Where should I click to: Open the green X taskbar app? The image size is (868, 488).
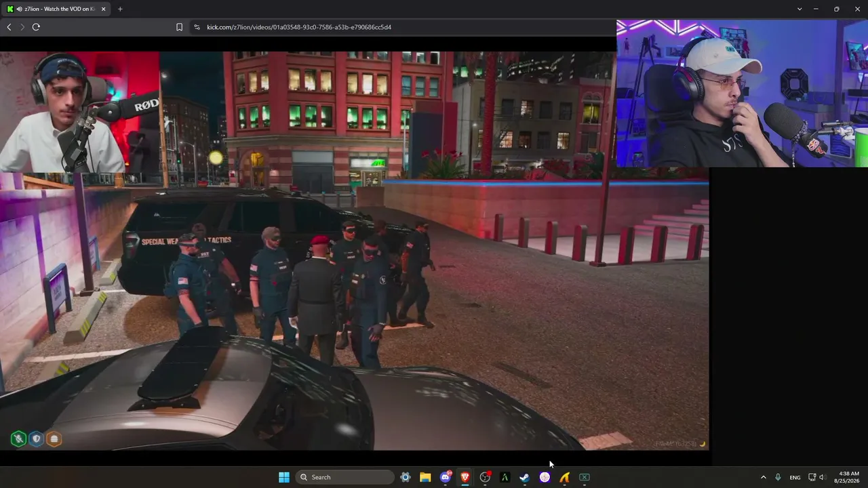[584, 477]
